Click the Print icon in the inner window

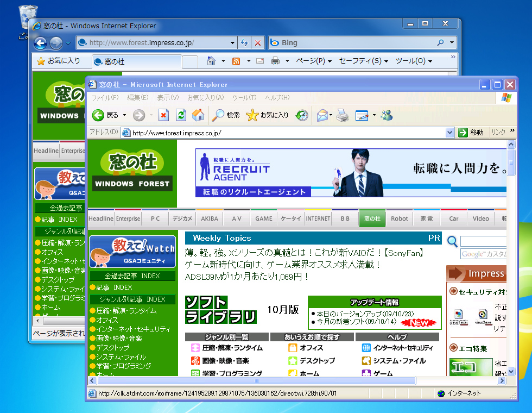(x=342, y=115)
